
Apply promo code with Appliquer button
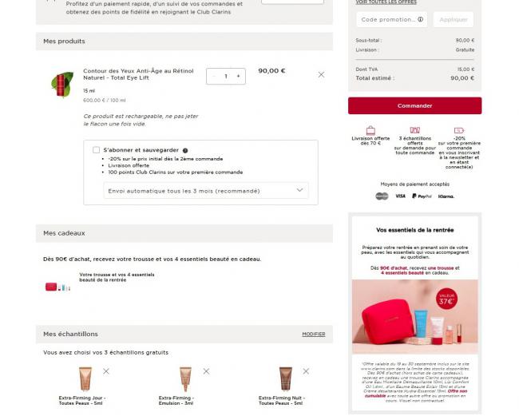(454, 19)
